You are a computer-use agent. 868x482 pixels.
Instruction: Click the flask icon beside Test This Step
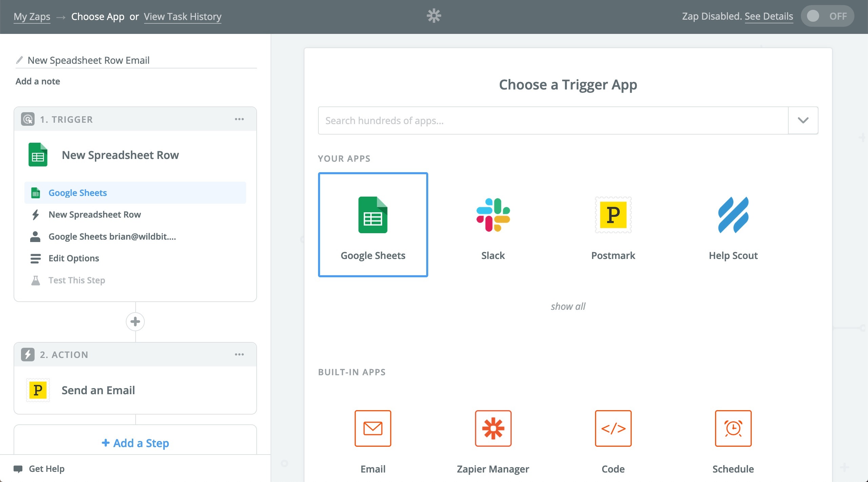[35, 280]
